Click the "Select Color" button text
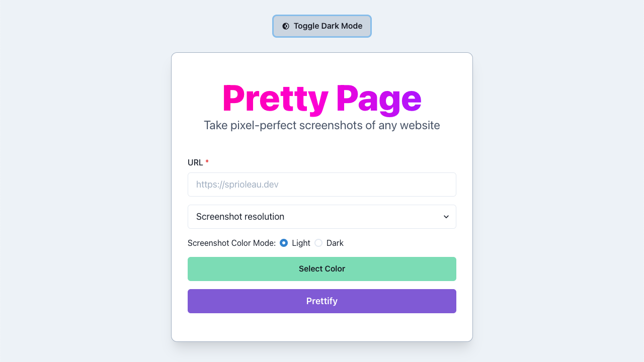Image resolution: width=644 pixels, height=362 pixels. [x=322, y=269]
